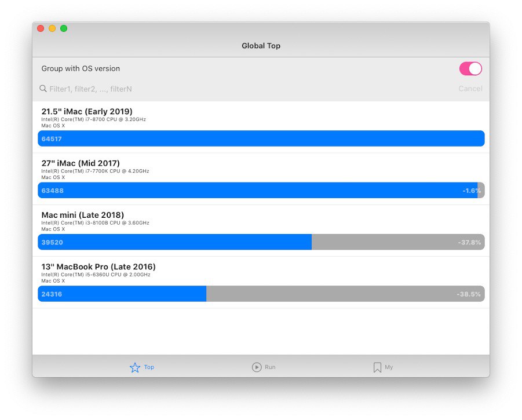This screenshot has height=420, width=522.
Task: Select the 27" iMac (Mid 2017) title
Action: point(81,163)
